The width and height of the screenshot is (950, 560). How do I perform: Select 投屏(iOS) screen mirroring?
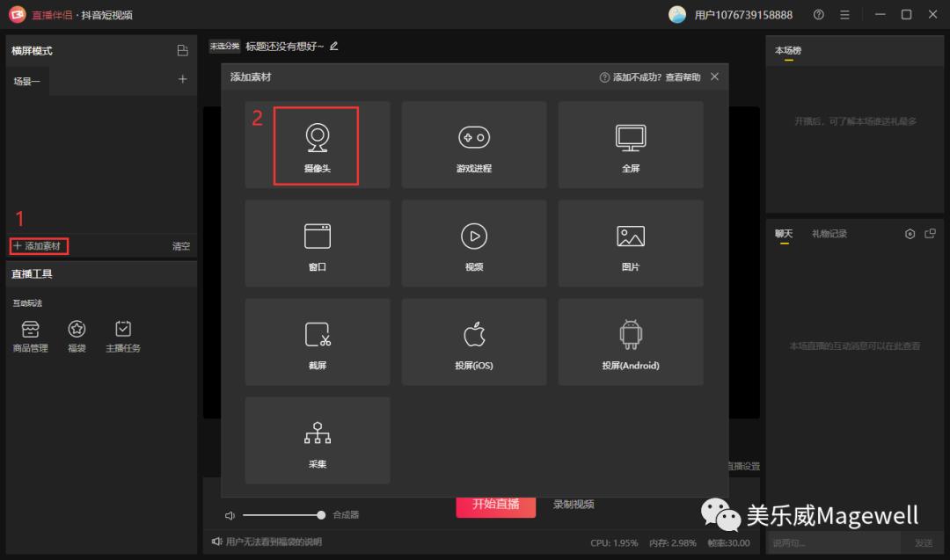tap(474, 341)
